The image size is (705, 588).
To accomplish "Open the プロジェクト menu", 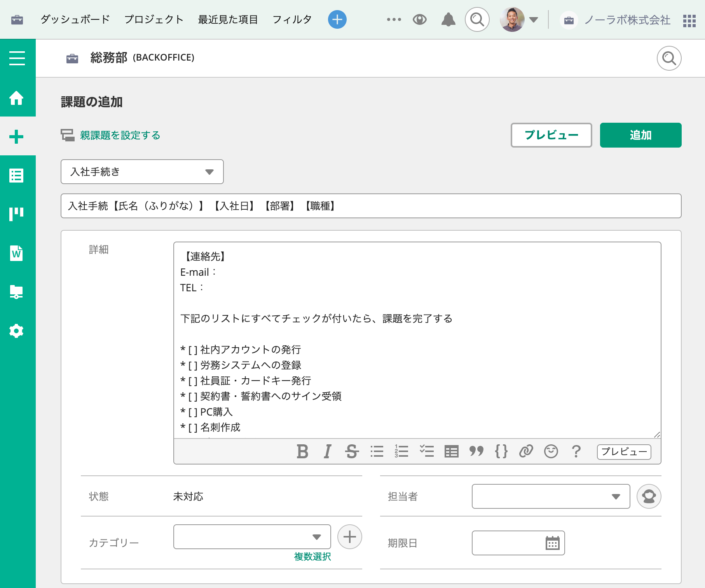I will pyautogui.click(x=154, y=19).
